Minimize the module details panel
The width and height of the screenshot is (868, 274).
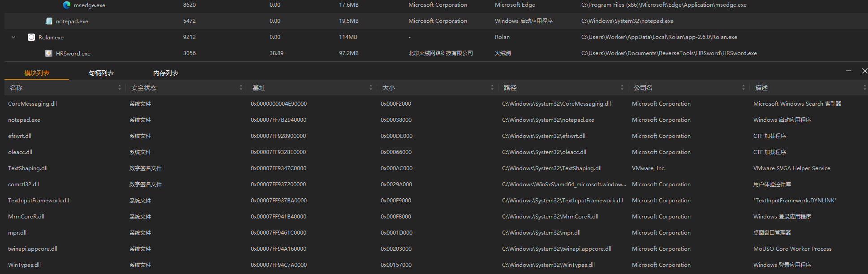[x=848, y=71]
